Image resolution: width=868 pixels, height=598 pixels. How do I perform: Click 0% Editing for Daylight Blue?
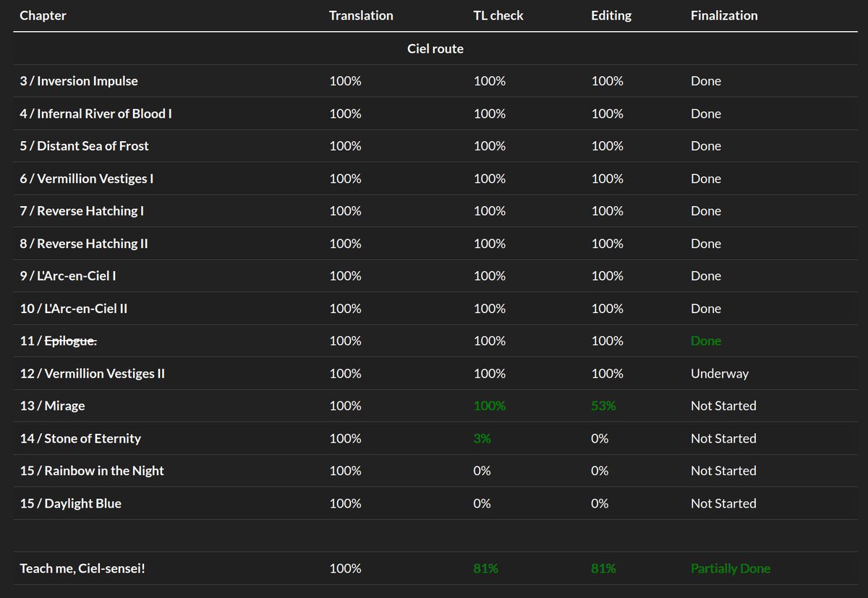(600, 503)
